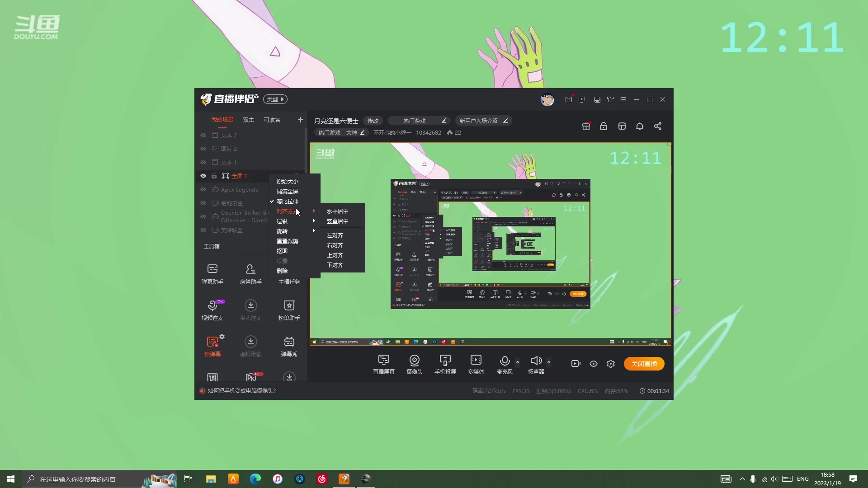Open stream settings gear icon
Viewport: 868px width, 488px height.
point(611,364)
